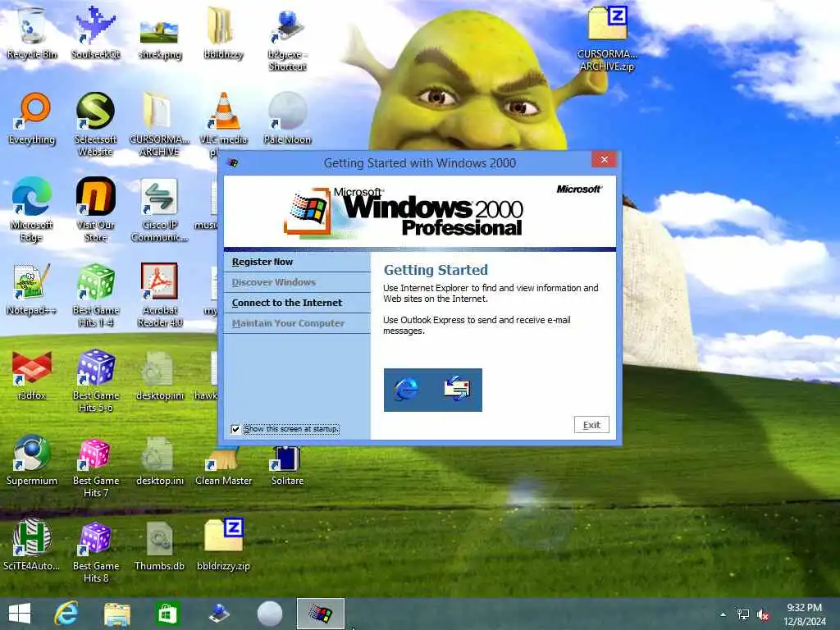Open the network status tray icon
The height and width of the screenshot is (630, 840).
[x=743, y=614]
